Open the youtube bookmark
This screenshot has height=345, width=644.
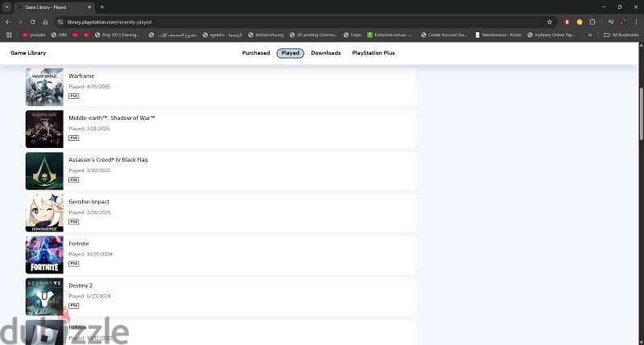(x=34, y=35)
